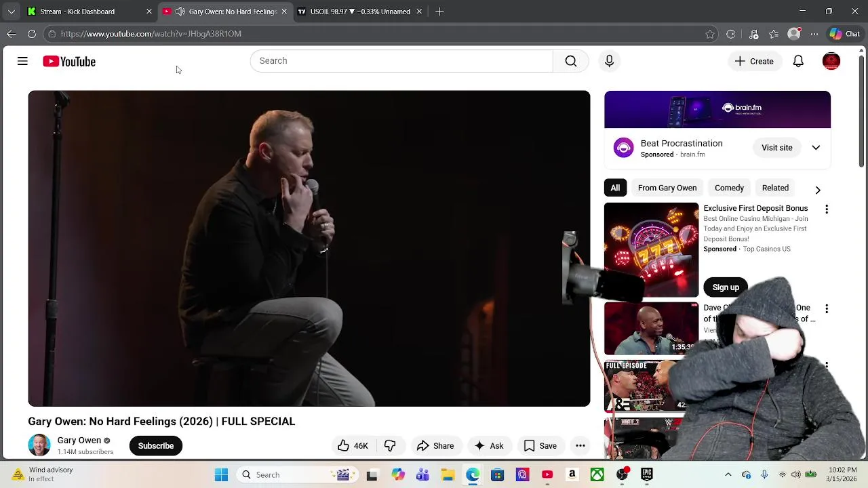
Task: Open the Exclusive First Deposit Bonus title
Action: pos(755,208)
